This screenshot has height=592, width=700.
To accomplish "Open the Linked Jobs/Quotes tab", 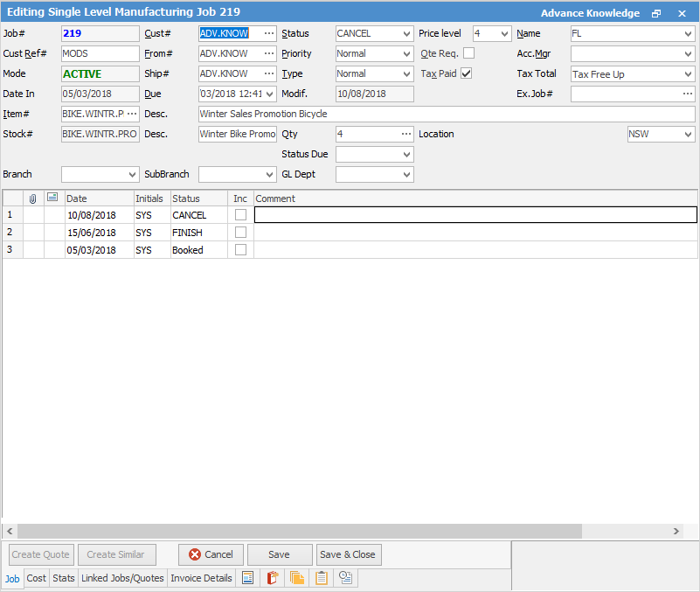I will tap(122, 578).
